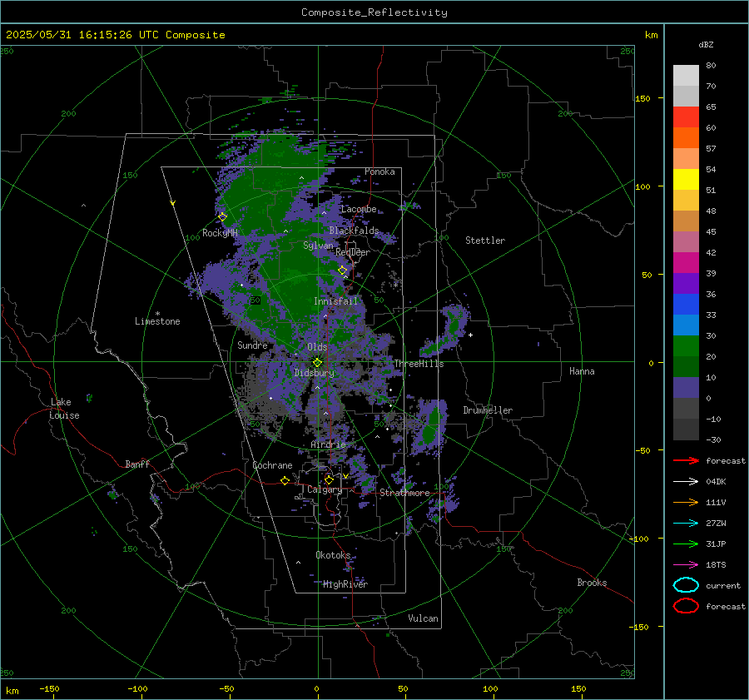Click the white plus marker west of Hanna

coord(470,335)
